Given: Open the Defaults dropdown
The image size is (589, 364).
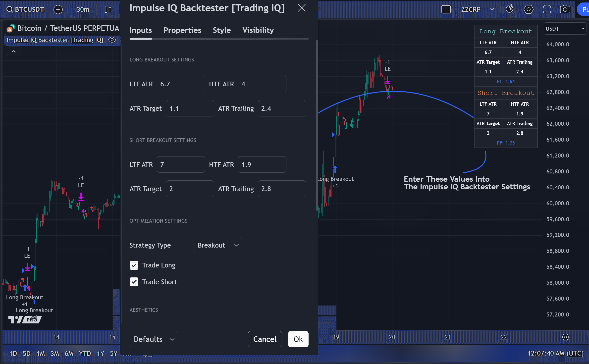Looking at the screenshot, I should [x=154, y=339].
